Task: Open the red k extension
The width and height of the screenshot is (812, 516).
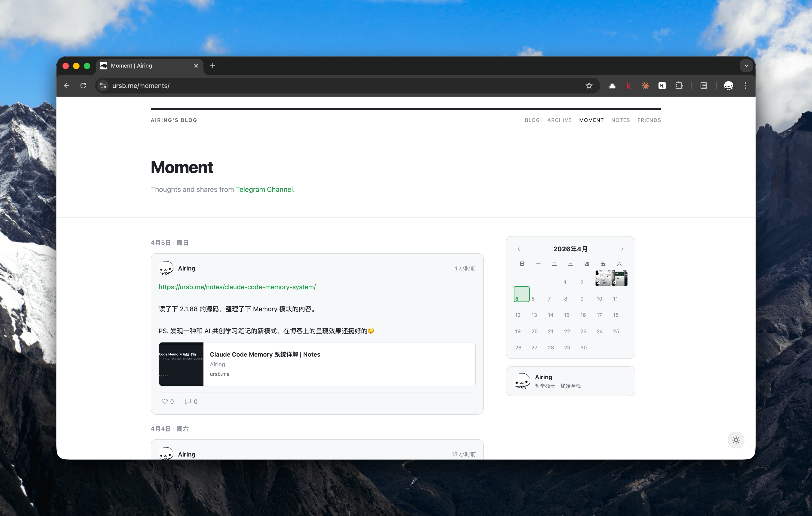Action: (628, 86)
